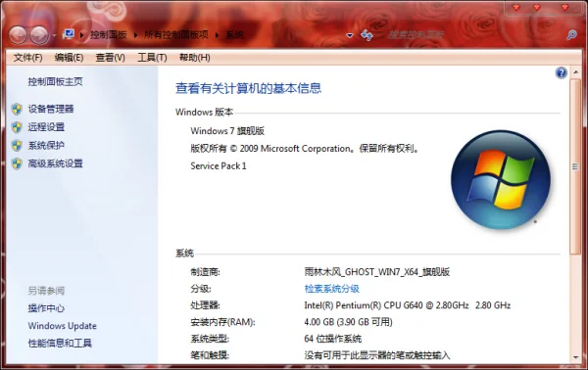The width and height of the screenshot is (588, 370).
Task: Click the magnifier search icon
Action: click(x=571, y=35)
